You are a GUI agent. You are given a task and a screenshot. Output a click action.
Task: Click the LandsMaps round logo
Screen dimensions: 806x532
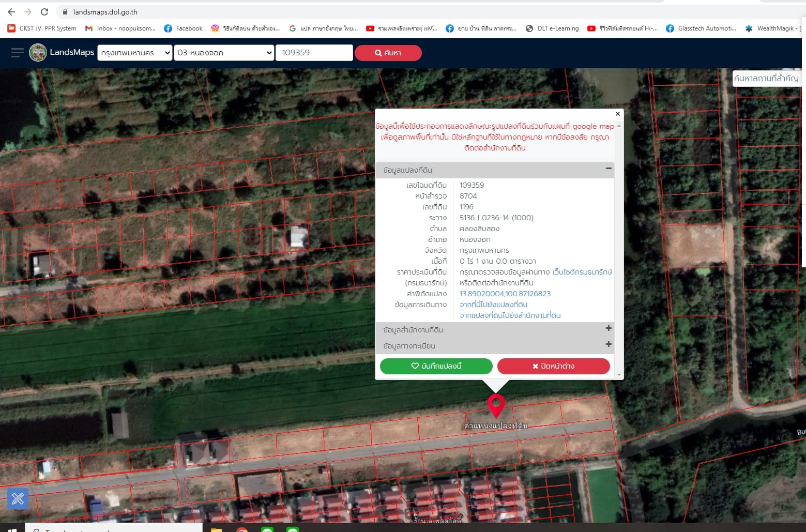(x=38, y=52)
